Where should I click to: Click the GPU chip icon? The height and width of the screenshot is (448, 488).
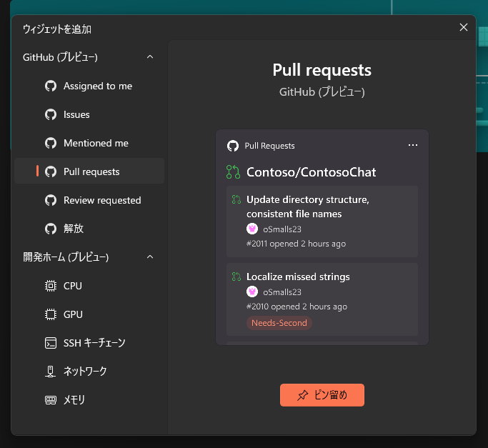[x=51, y=314]
